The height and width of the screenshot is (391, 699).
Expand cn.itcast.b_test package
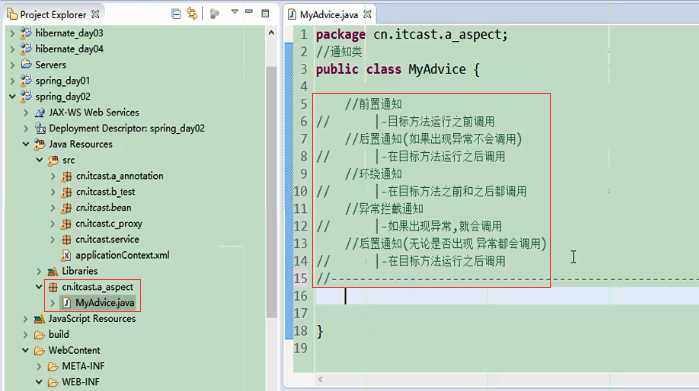(53, 192)
